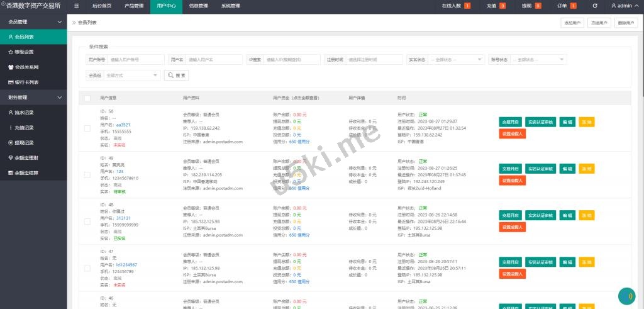This screenshot has height=309, width=644.
Task: Click the floating round icon at bottom right
Action: [626, 295]
